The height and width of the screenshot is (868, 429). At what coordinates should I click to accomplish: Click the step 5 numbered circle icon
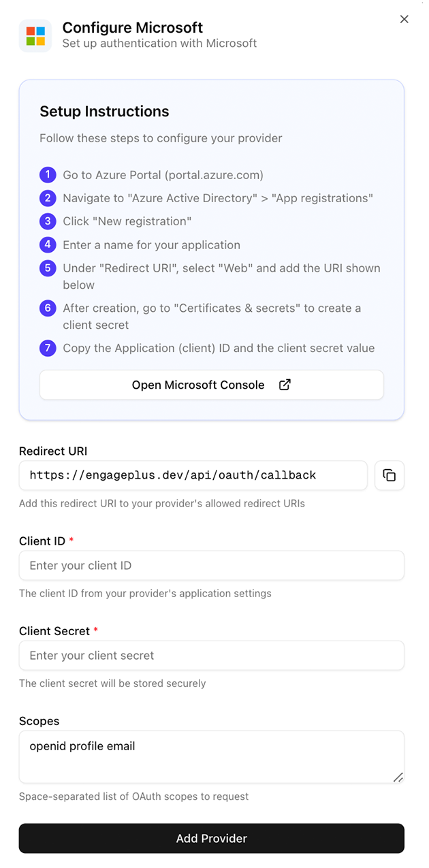[47, 268]
